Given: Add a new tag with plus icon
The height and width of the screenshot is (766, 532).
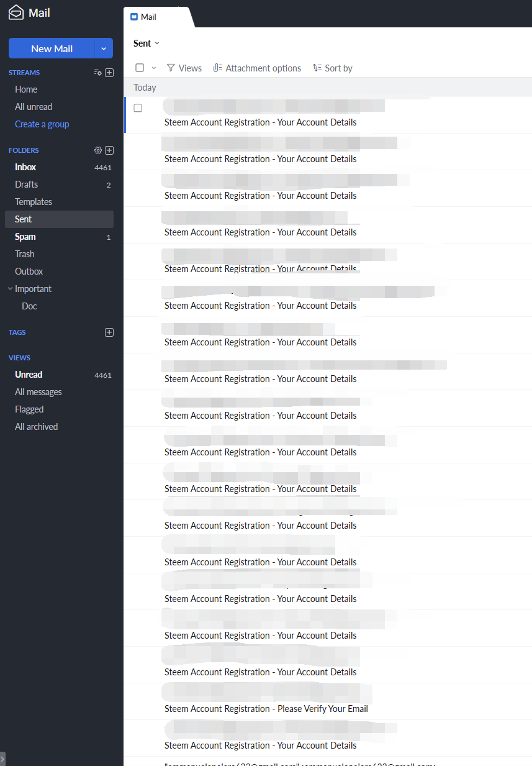Looking at the screenshot, I should (x=109, y=332).
